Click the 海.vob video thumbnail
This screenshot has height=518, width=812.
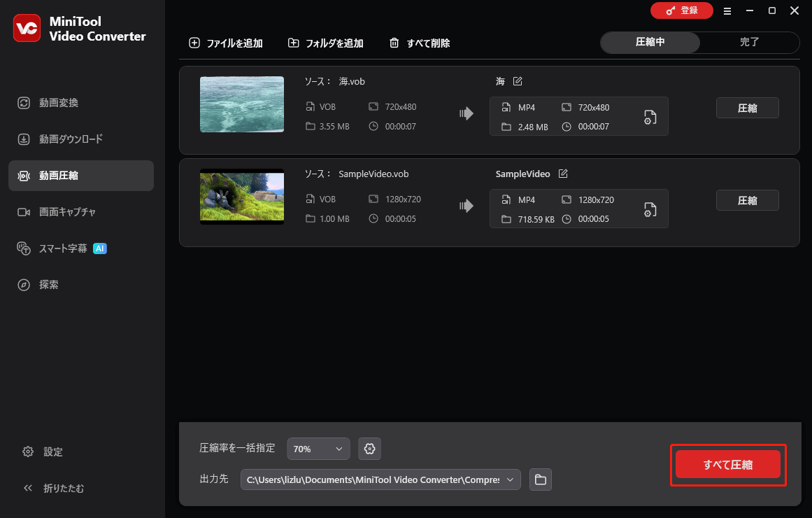pos(241,104)
